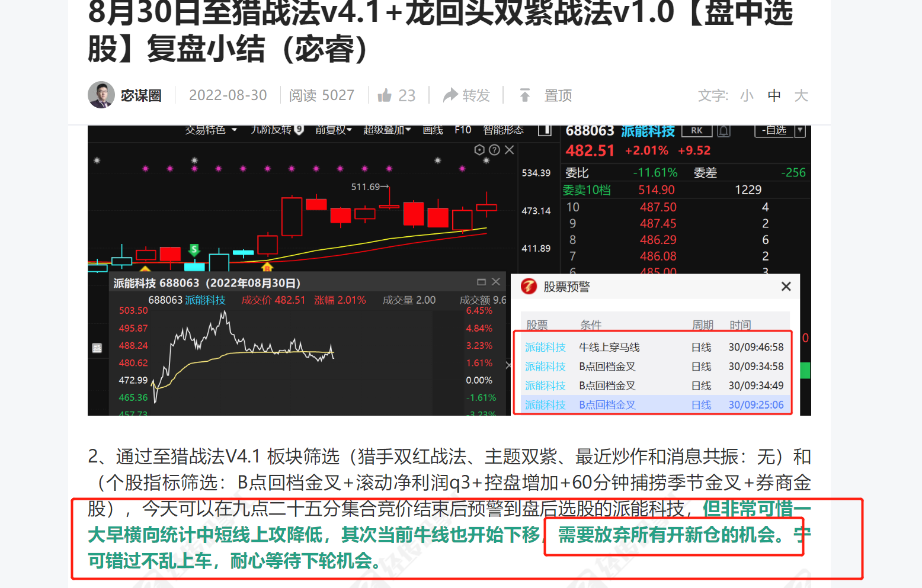
Task: Set font size to 小
Action: (x=747, y=95)
